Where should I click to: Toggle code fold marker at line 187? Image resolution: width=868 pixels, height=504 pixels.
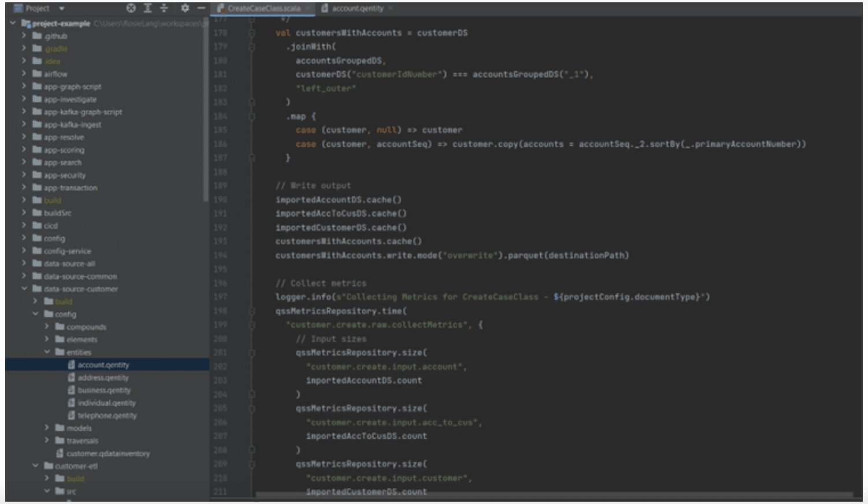[x=252, y=158]
